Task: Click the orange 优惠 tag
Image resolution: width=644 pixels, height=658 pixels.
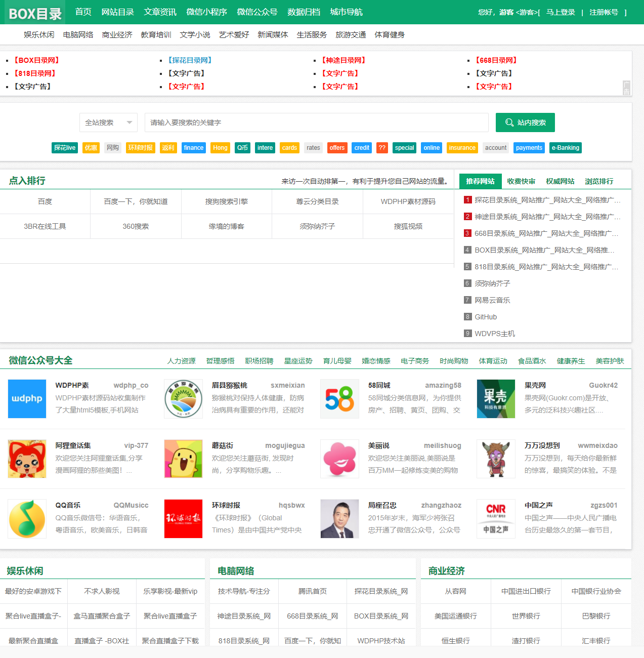Action: (x=91, y=148)
